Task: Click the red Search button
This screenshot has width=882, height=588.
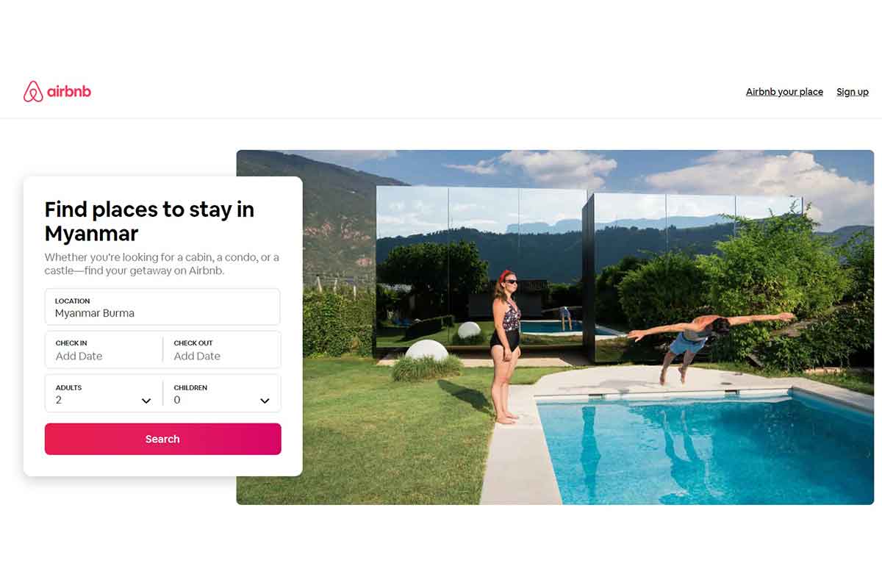Action: pos(162,439)
